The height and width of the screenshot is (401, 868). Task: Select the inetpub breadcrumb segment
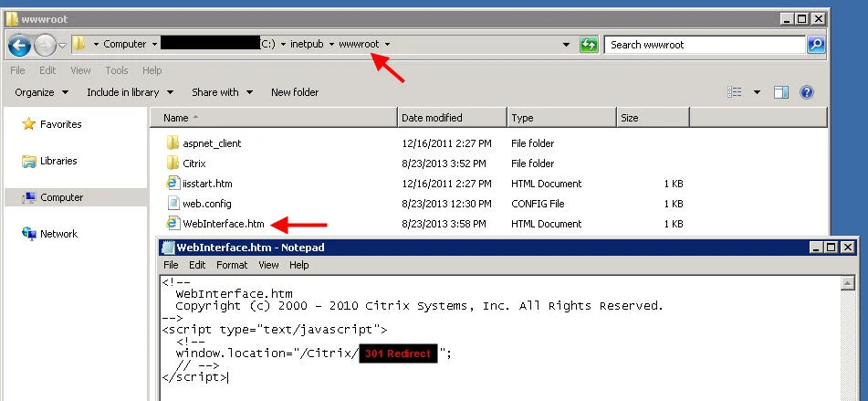[x=307, y=44]
